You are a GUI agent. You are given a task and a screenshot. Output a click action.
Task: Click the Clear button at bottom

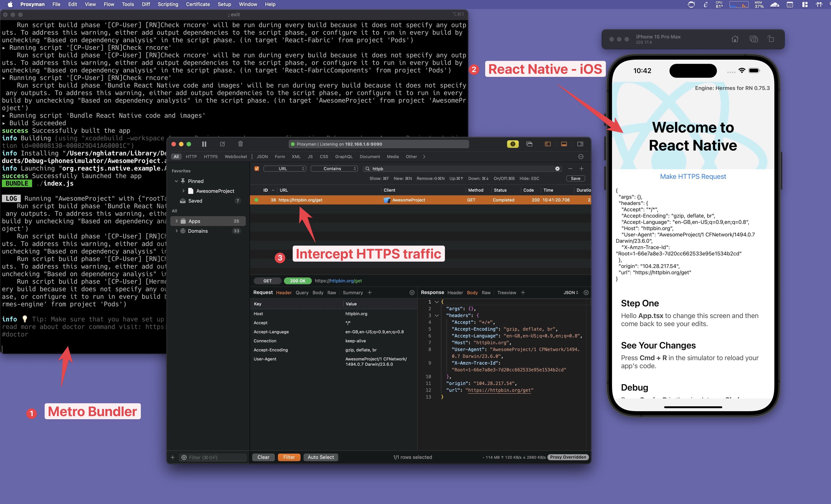(x=263, y=457)
